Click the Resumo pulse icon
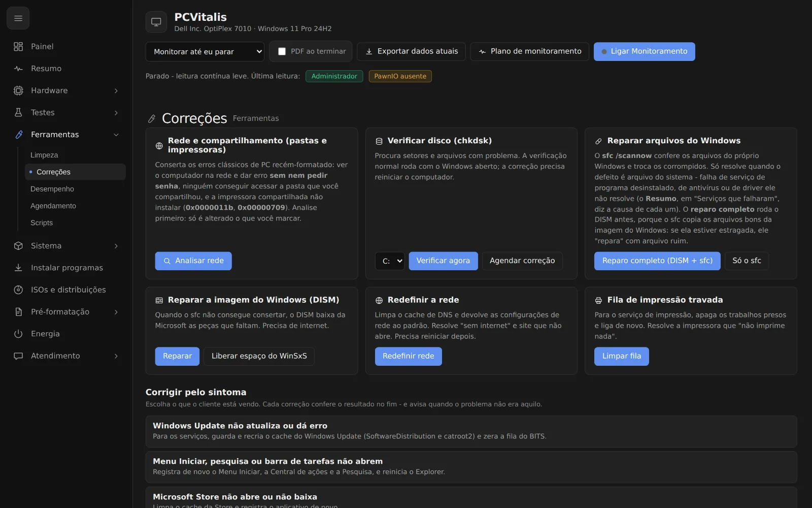 click(18, 69)
